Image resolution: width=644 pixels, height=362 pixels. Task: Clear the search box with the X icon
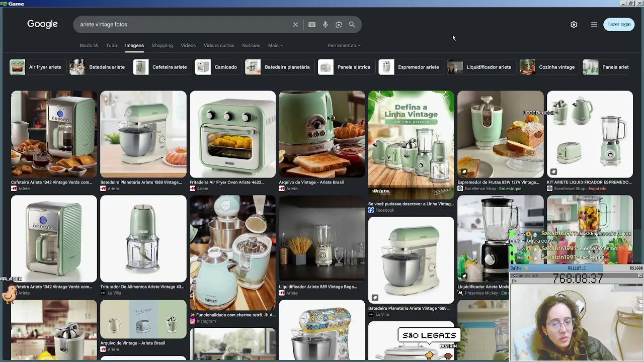pyautogui.click(x=295, y=25)
